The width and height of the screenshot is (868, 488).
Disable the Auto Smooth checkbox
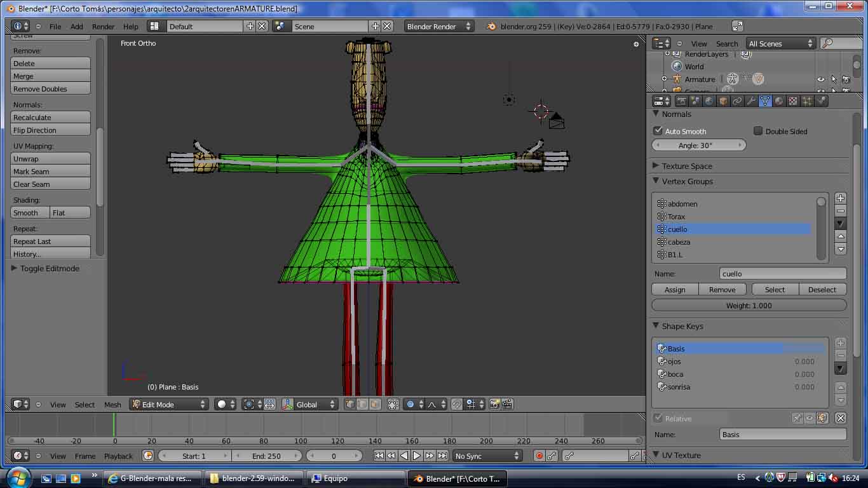658,131
